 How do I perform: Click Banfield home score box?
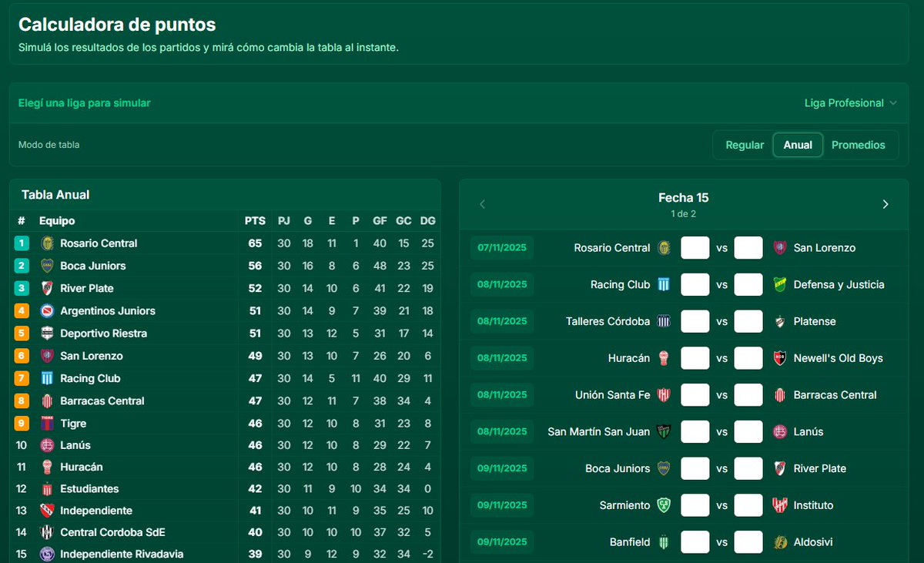tap(695, 542)
